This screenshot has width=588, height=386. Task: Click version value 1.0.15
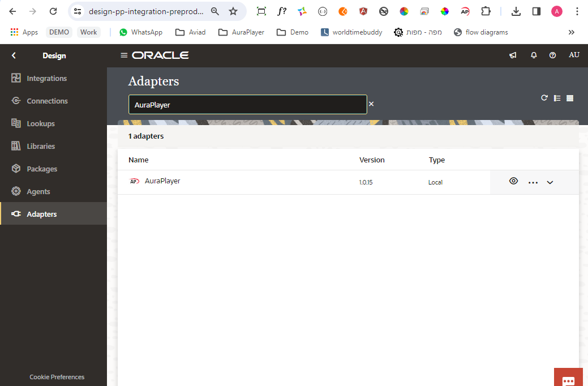point(366,182)
